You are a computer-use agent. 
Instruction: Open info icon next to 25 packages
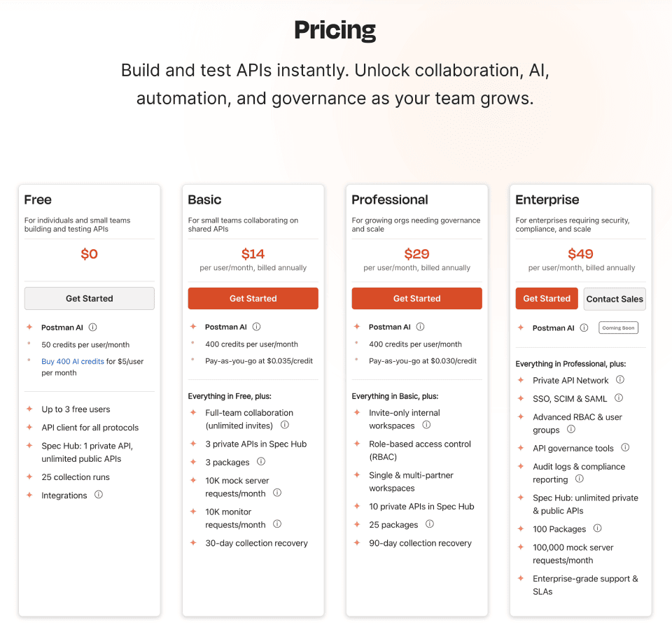(x=430, y=524)
